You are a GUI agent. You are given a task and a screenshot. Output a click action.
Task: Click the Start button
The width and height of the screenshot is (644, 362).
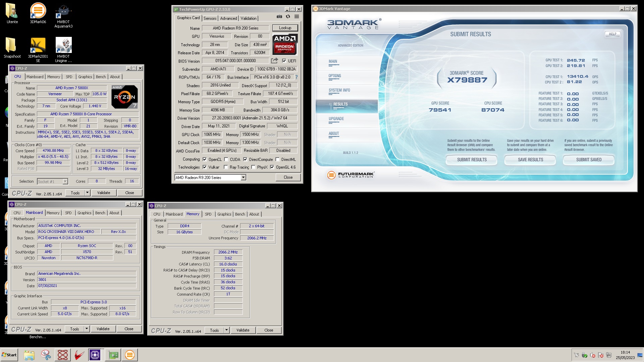(9, 355)
